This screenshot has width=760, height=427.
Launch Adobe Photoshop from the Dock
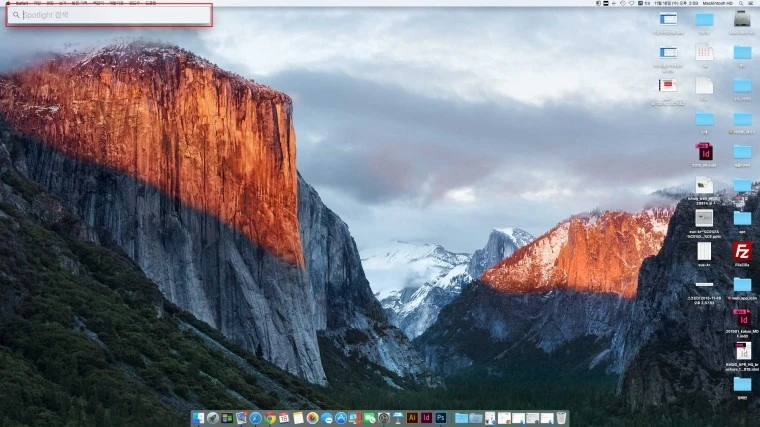click(441, 418)
